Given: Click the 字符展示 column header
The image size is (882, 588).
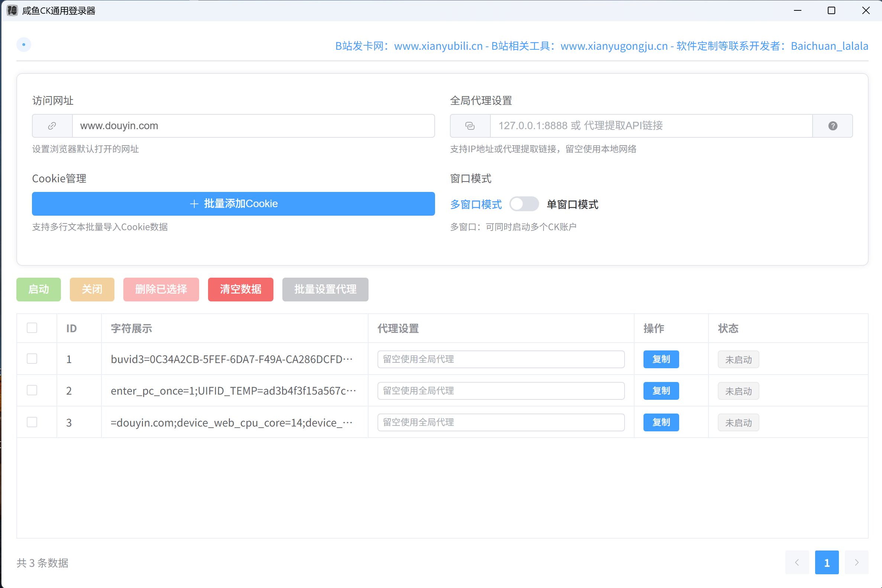Looking at the screenshot, I should click(132, 329).
